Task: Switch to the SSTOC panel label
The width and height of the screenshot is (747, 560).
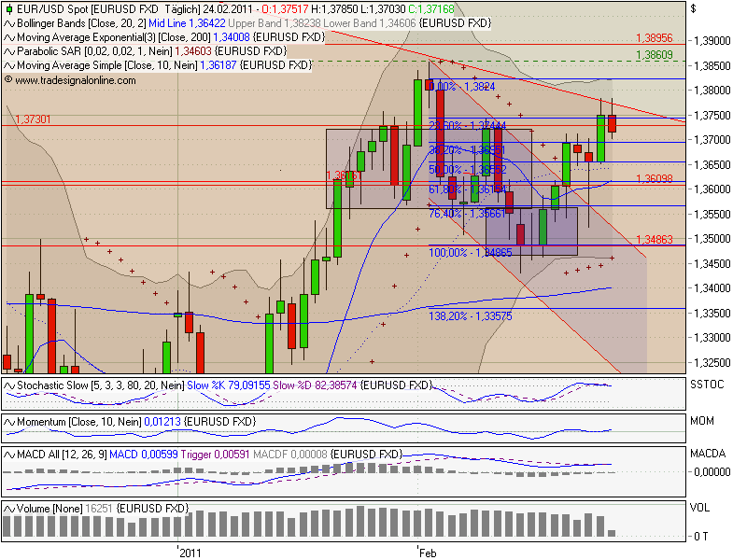Action: (708, 384)
